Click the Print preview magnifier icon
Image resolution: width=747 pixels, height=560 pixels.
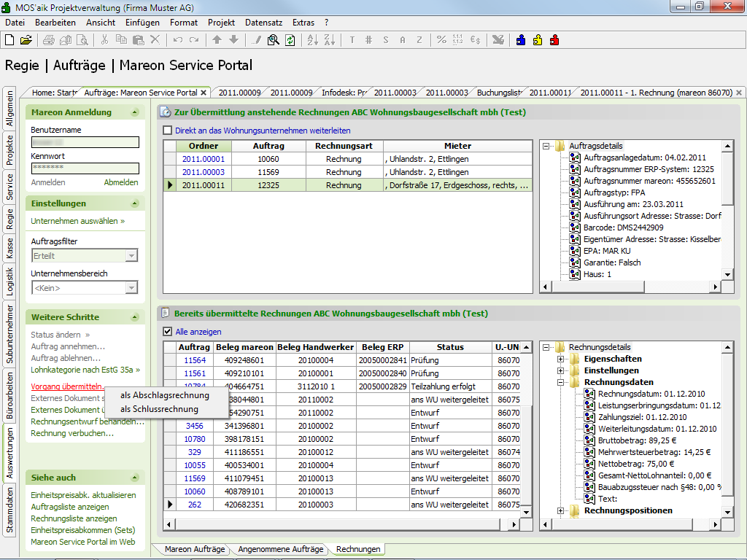click(x=82, y=40)
